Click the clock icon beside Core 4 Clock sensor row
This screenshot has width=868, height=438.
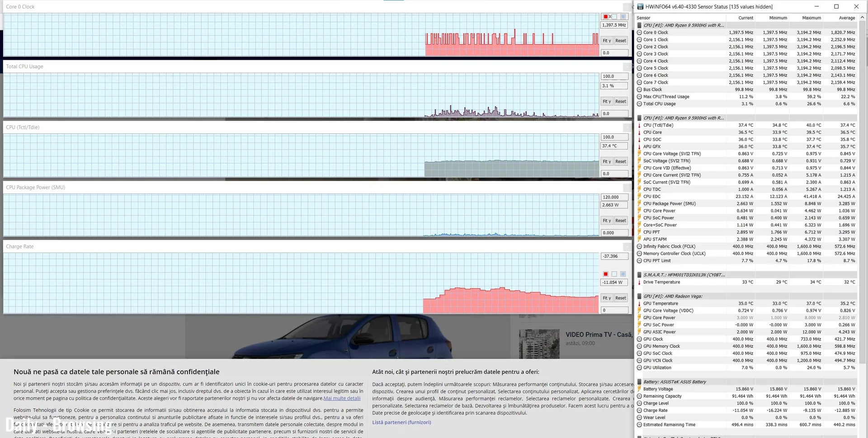pyautogui.click(x=639, y=61)
